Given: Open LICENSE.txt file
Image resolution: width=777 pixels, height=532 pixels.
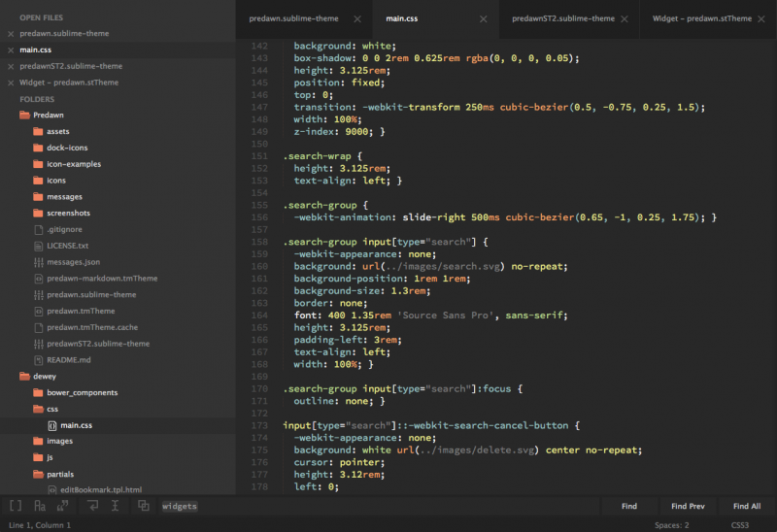Looking at the screenshot, I should tap(68, 246).
